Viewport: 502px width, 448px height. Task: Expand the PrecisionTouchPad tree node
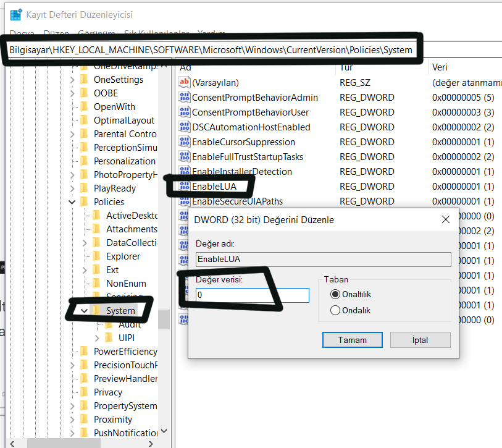[72, 365]
